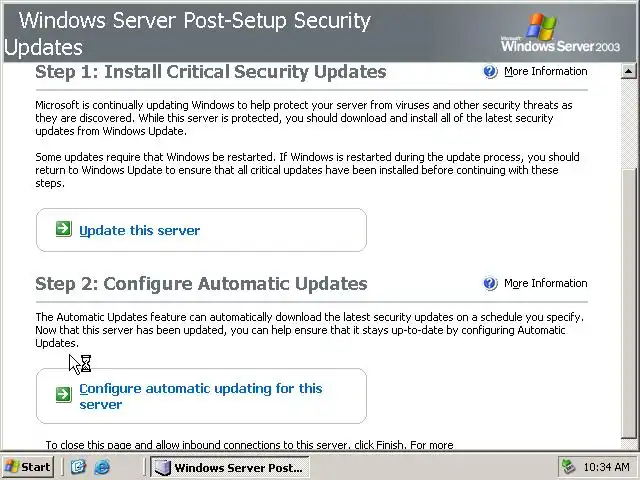Click the green arrow beside Configure automatic updating
Viewport: 640px width, 480px height.
point(63,394)
